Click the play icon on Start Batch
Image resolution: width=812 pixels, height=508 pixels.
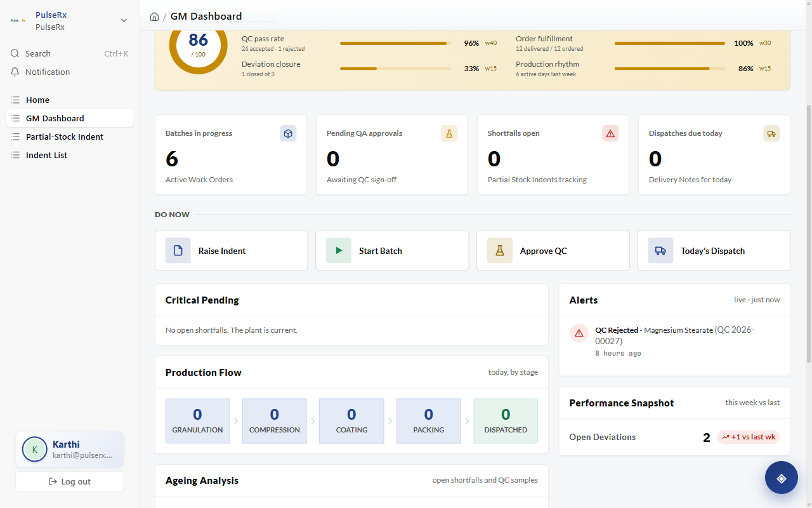(x=339, y=250)
